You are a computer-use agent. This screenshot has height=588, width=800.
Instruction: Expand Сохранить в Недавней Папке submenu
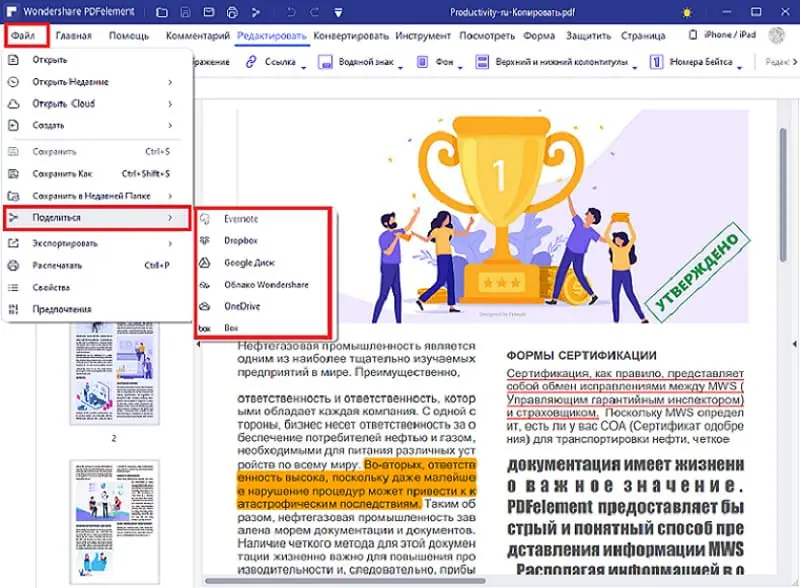pos(97,195)
